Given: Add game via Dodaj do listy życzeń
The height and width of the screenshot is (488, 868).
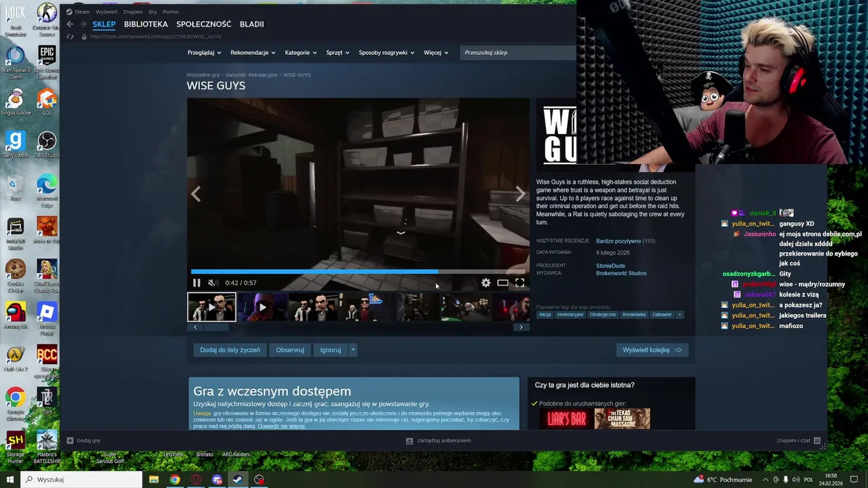Looking at the screenshot, I should pyautogui.click(x=230, y=350).
